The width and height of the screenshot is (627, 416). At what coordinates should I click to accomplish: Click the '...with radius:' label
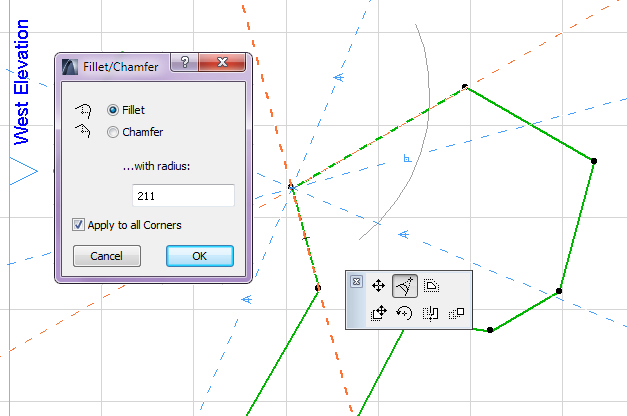click(156, 166)
